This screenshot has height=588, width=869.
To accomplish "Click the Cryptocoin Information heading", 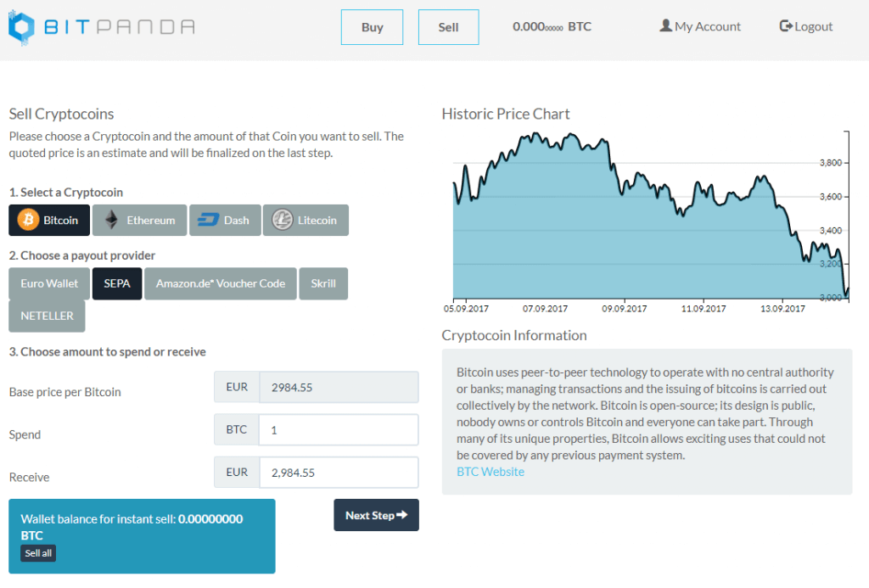I will point(514,335).
